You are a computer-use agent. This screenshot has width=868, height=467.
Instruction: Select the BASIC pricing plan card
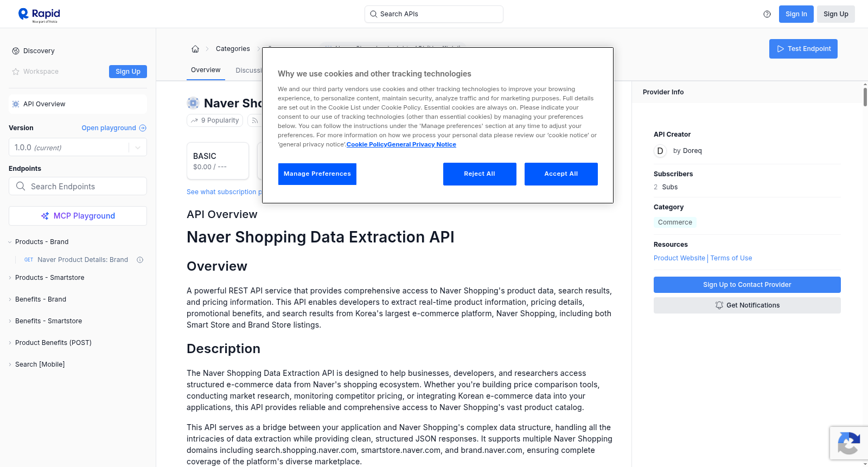(x=218, y=161)
